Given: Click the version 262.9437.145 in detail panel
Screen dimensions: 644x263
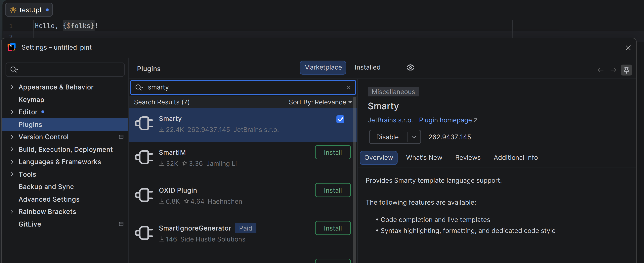Looking at the screenshot, I should (450, 137).
